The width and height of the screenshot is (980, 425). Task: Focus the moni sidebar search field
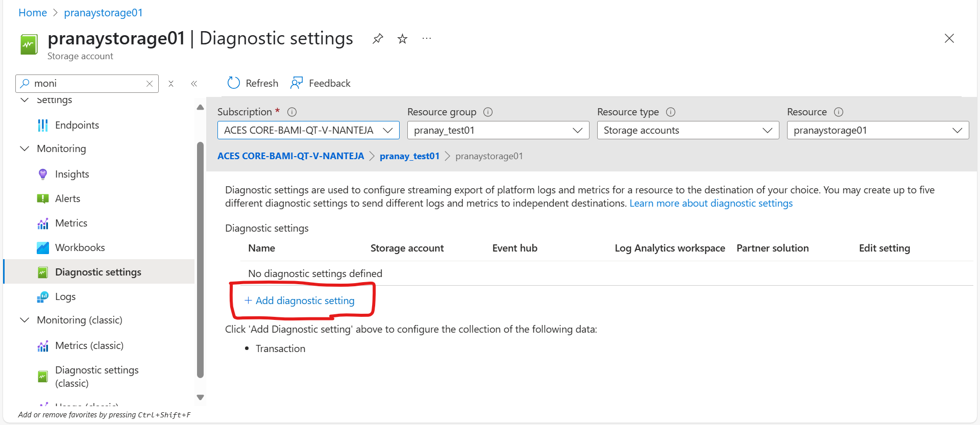(x=87, y=84)
